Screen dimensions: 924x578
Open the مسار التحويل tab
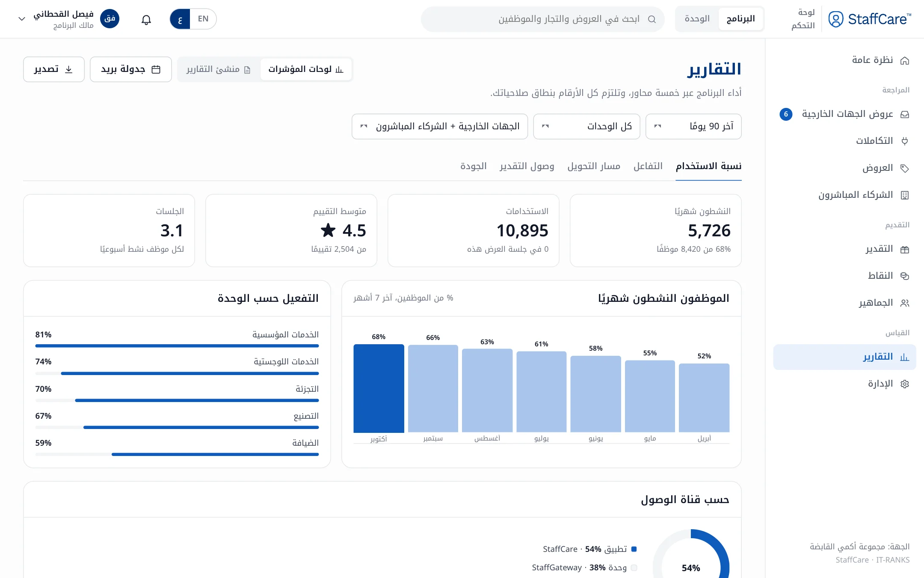pos(594,166)
